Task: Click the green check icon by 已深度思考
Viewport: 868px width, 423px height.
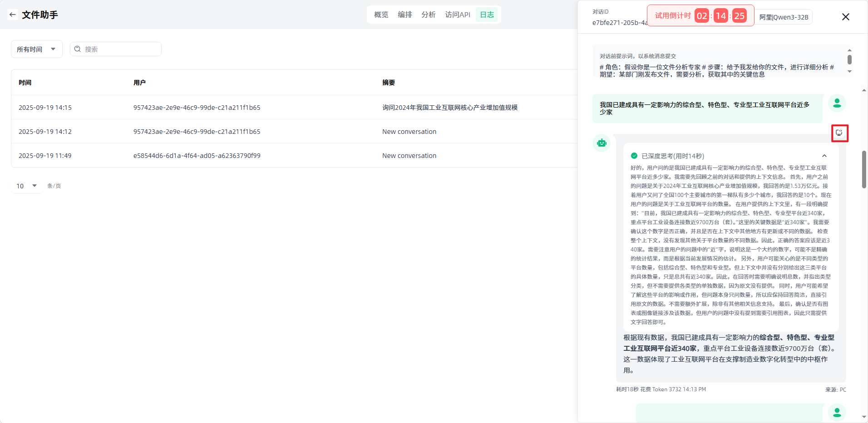Action: (634, 156)
